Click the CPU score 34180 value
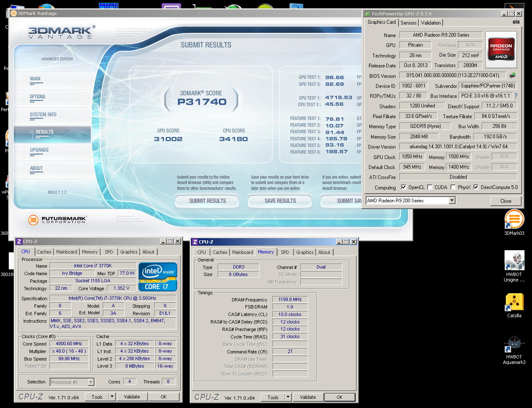Screen dimensions: 532x408 (x=233, y=139)
